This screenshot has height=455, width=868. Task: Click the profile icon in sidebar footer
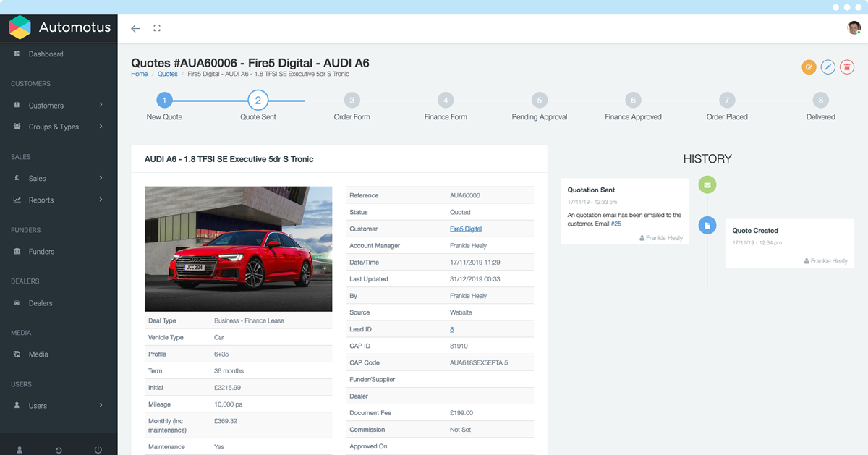point(20,450)
